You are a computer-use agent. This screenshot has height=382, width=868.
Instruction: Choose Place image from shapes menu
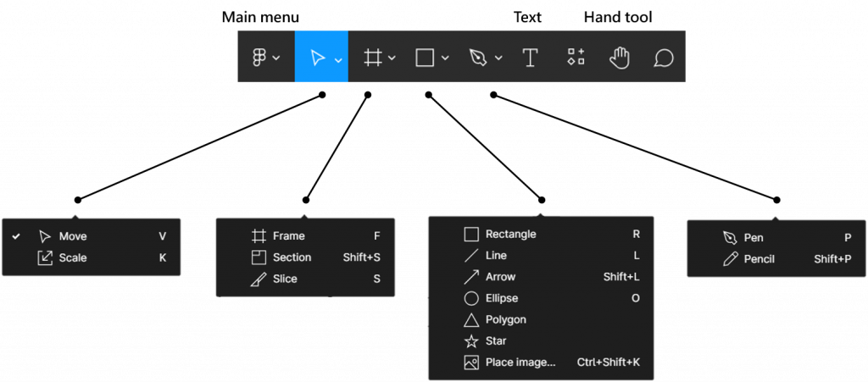[520, 363]
